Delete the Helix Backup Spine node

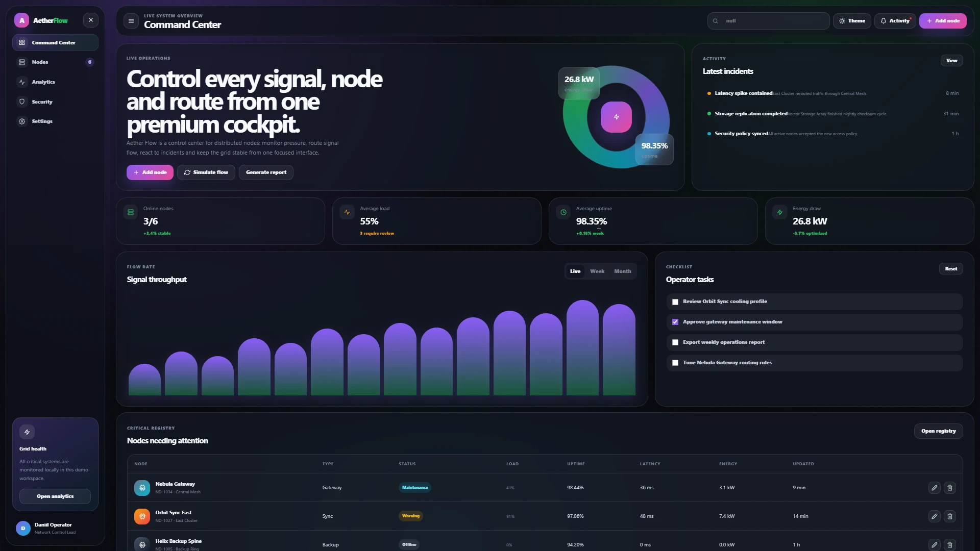pos(950,545)
